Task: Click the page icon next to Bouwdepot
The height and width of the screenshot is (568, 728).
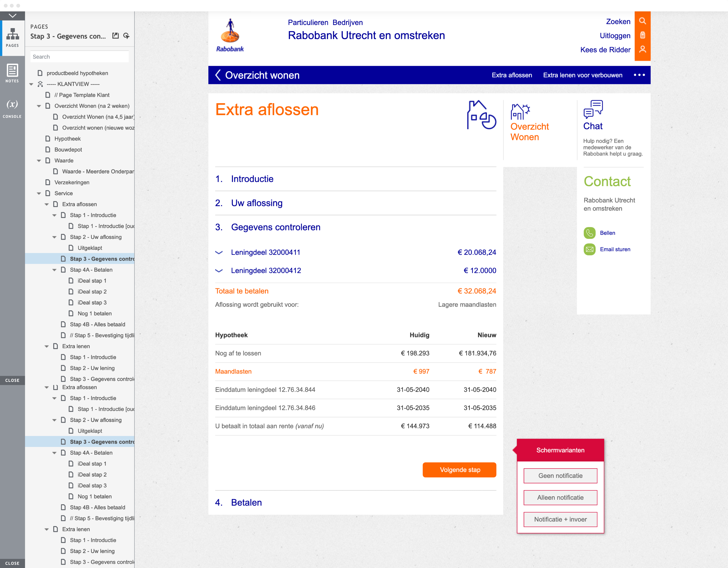Action: pos(48,150)
